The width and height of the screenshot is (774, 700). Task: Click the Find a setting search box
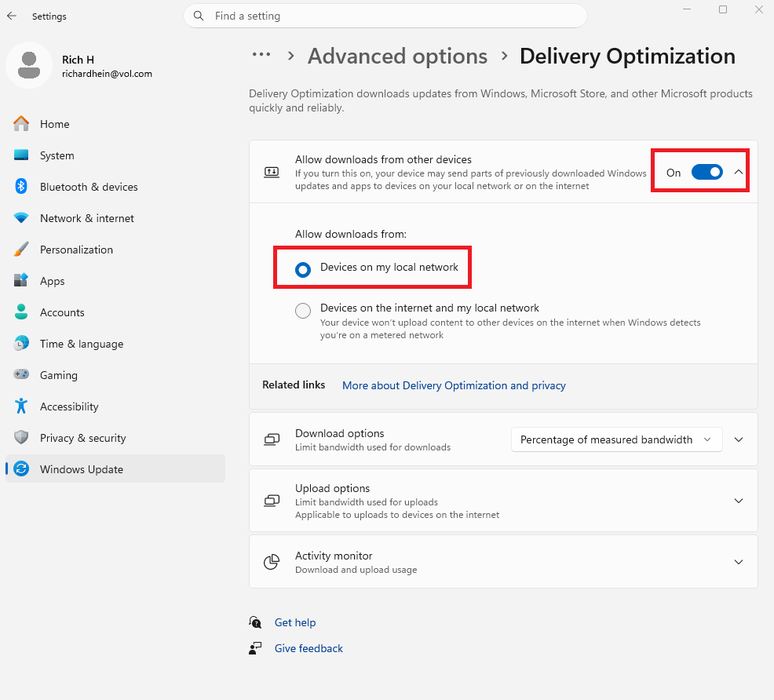point(385,16)
